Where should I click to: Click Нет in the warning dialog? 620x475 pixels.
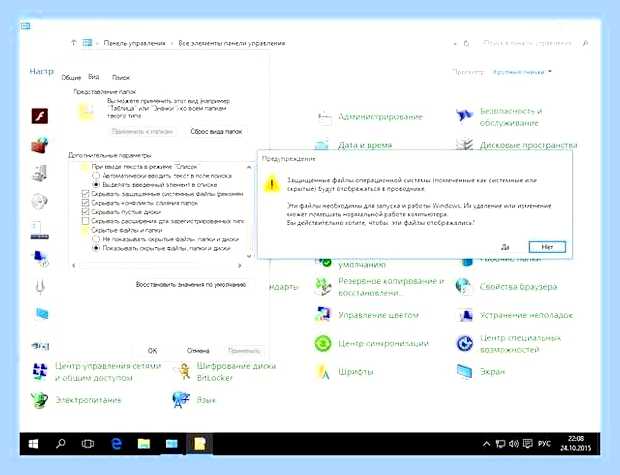pyautogui.click(x=547, y=247)
